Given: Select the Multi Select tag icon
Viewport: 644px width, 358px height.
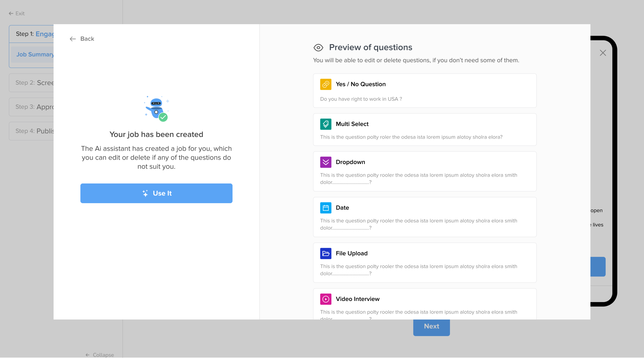Looking at the screenshot, I should [x=326, y=124].
